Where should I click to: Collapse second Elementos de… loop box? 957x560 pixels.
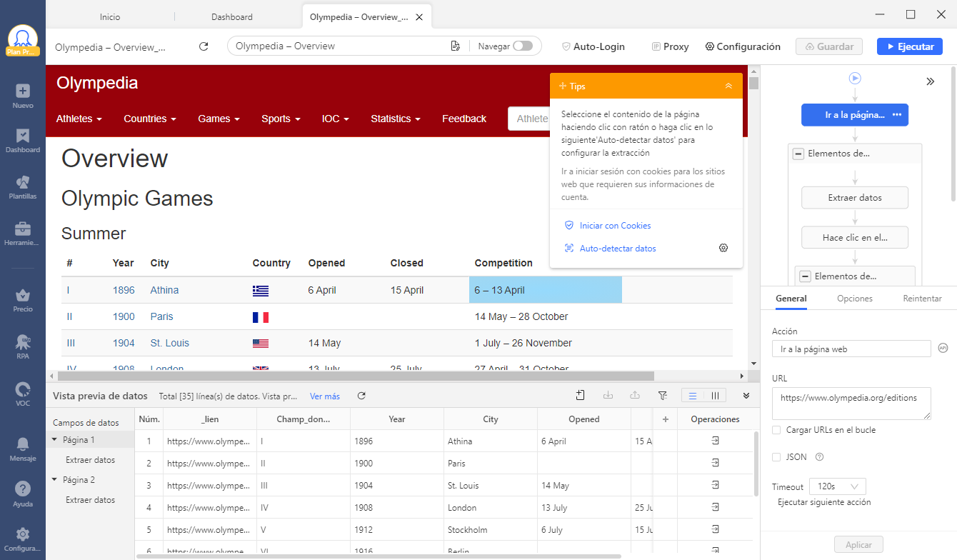pyautogui.click(x=805, y=276)
